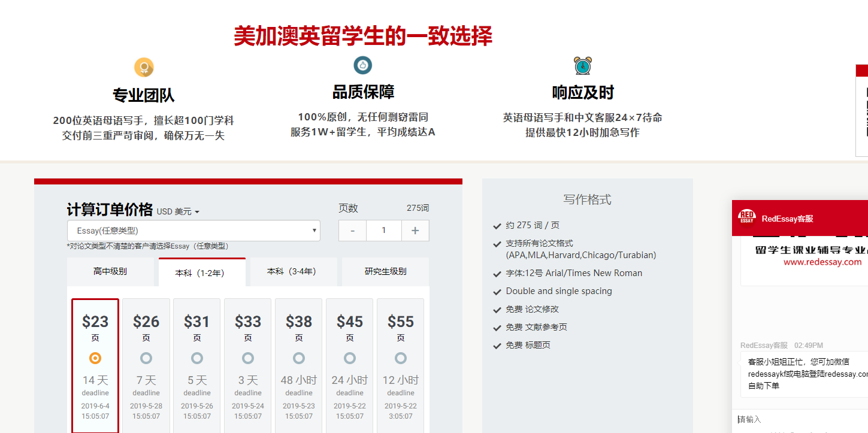868x433 pixels.
Task: Click the 专业团队 heading
Action: 144,95
